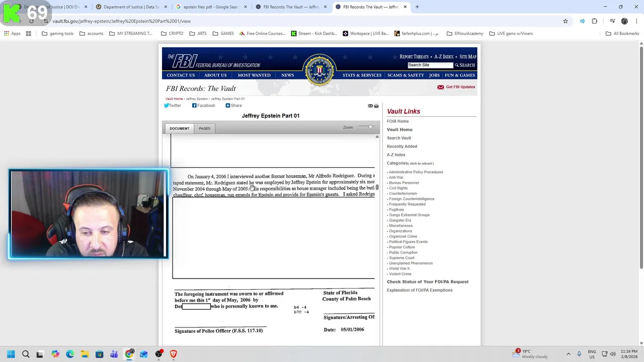Screen dimensions: 644x362
Task: Open the browser extensions puzzle icon
Action: [x=595, y=21]
